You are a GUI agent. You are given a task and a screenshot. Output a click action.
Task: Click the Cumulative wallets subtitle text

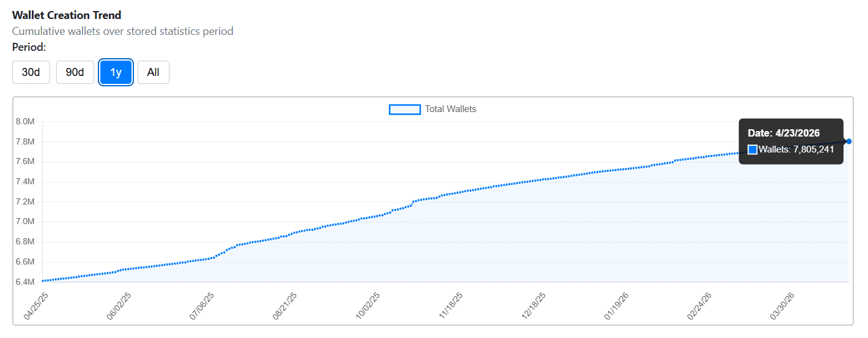pyautogui.click(x=122, y=31)
